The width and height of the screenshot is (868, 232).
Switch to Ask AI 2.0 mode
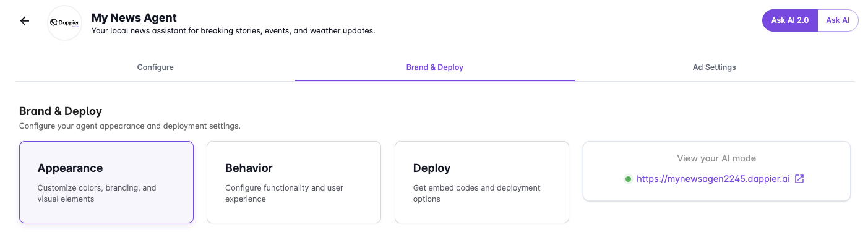tap(790, 20)
